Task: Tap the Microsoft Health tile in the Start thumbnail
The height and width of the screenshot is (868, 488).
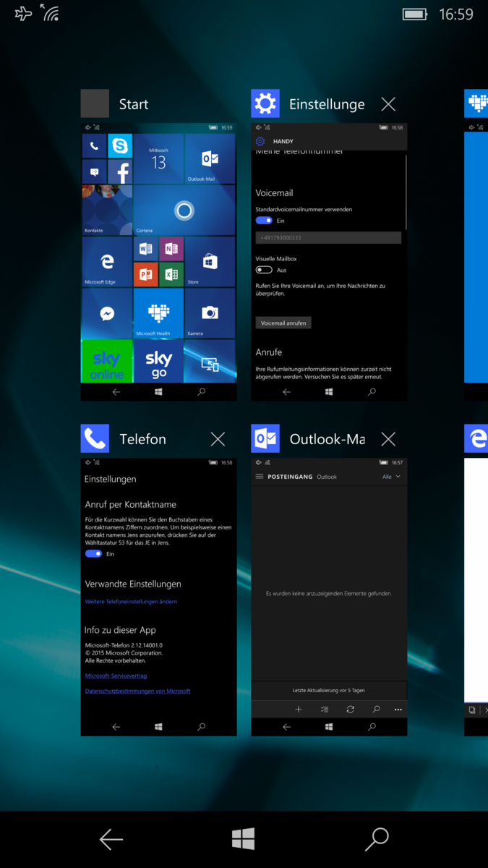Action: pyautogui.click(x=158, y=313)
